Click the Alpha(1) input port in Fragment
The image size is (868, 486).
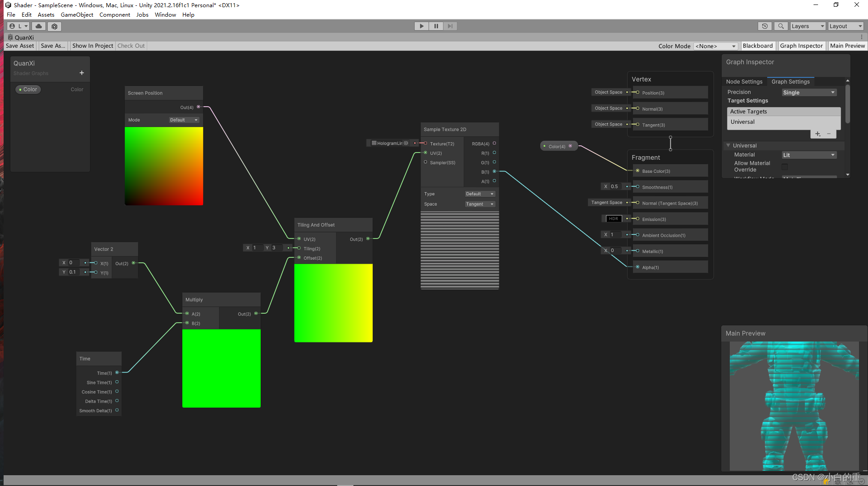637,267
